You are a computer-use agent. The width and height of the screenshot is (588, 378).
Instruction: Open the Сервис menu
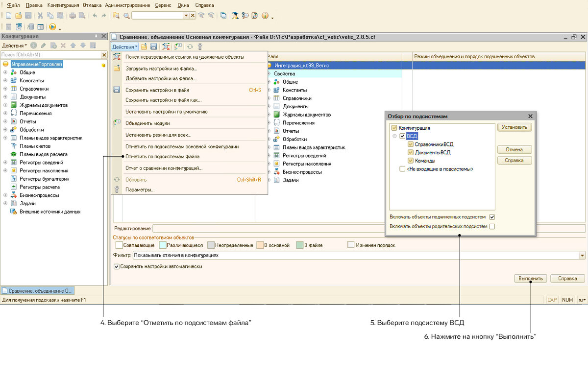(x=163, y=5)
